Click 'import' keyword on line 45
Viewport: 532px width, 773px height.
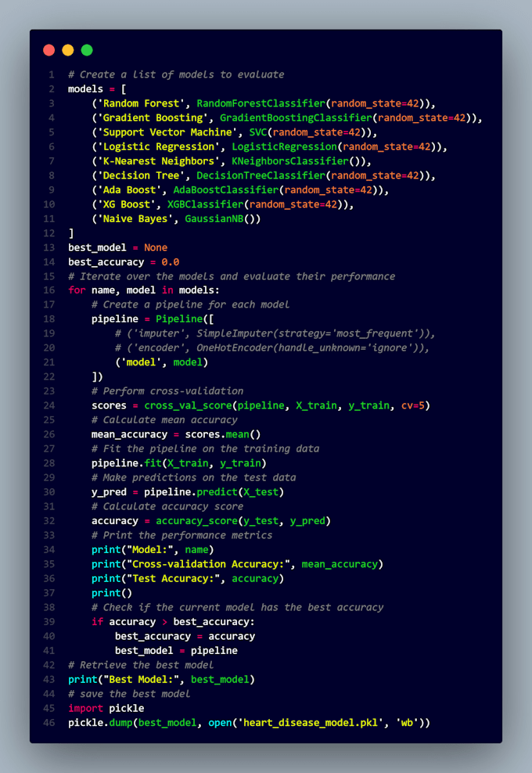[85, 708]
